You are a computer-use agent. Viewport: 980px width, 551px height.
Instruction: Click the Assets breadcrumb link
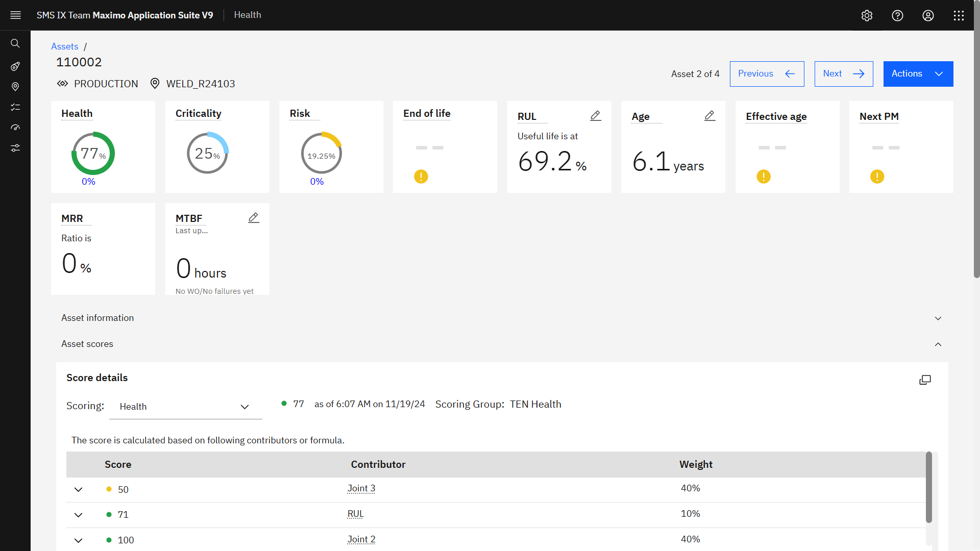(65, 46)
